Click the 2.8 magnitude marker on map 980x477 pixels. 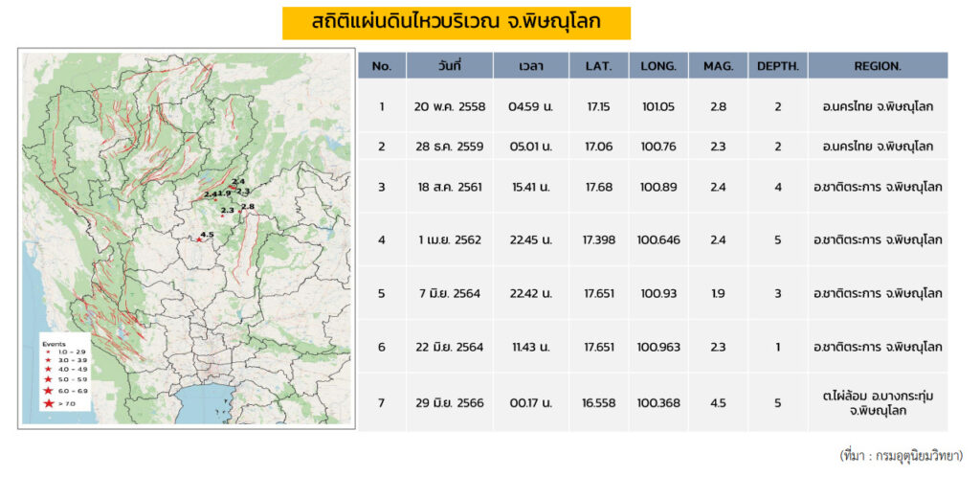coord(241,212)
